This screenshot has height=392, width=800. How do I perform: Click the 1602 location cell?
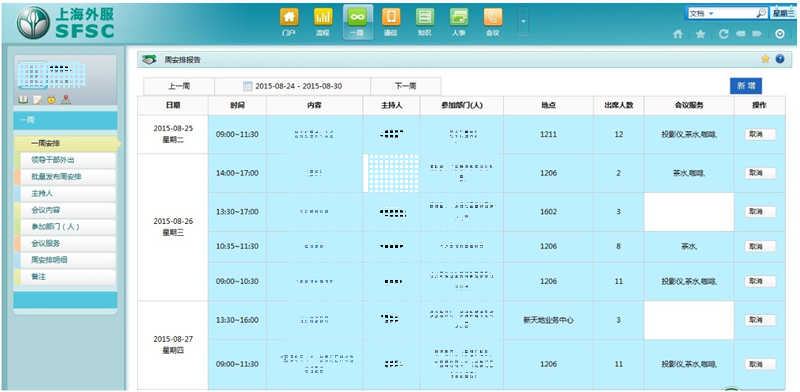[548, 212]
